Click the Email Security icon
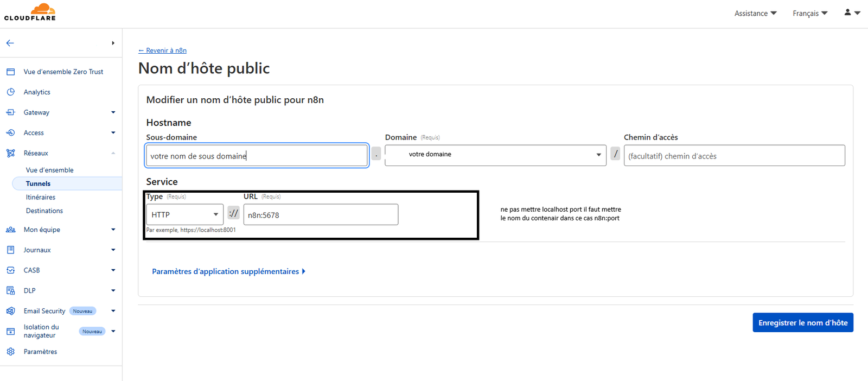The width and height of the screenshot is (868, 381). (11, 311)
